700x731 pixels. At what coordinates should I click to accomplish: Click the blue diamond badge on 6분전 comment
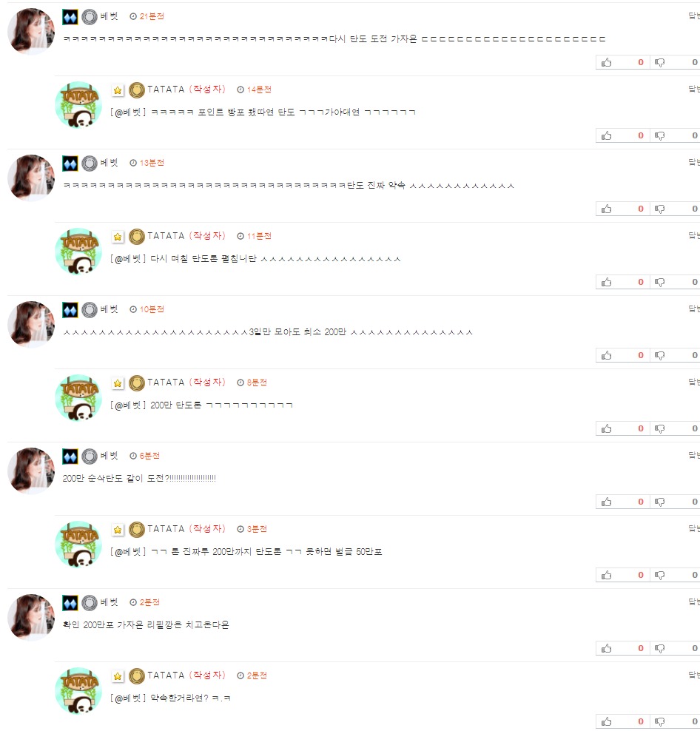(70, 457)
